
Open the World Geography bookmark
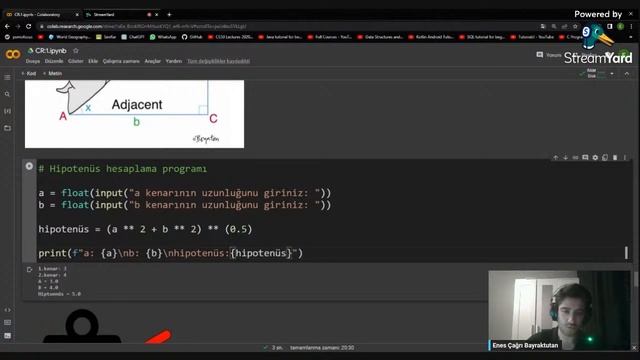(70, 37)
